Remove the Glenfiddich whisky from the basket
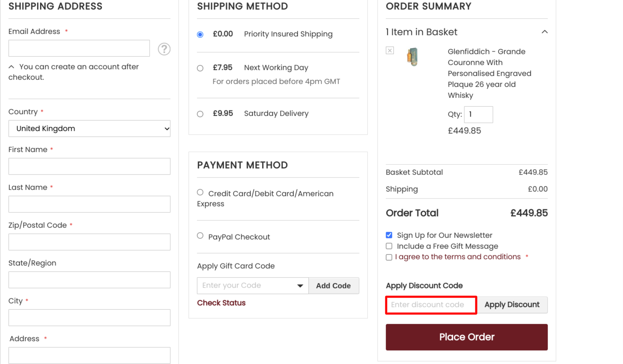The height and width of the screenshot is (364, 623). [390, 50]
